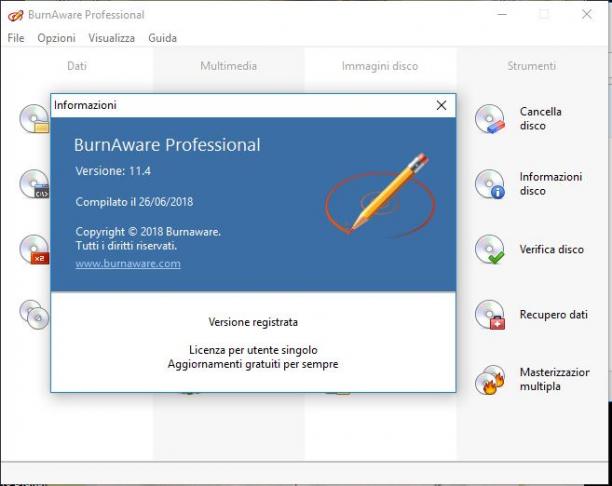Click the Versione registrata text

click(253, 322)
